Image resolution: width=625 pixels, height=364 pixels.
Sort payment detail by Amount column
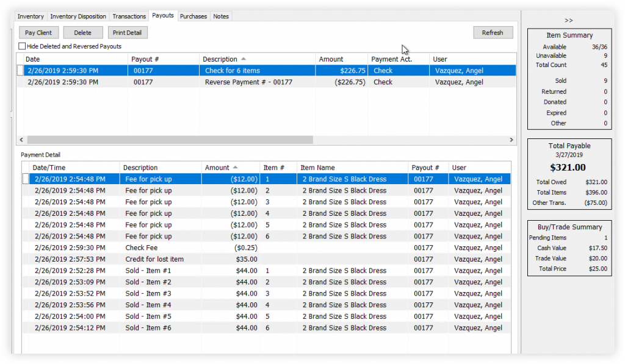[x=217, y=168]
